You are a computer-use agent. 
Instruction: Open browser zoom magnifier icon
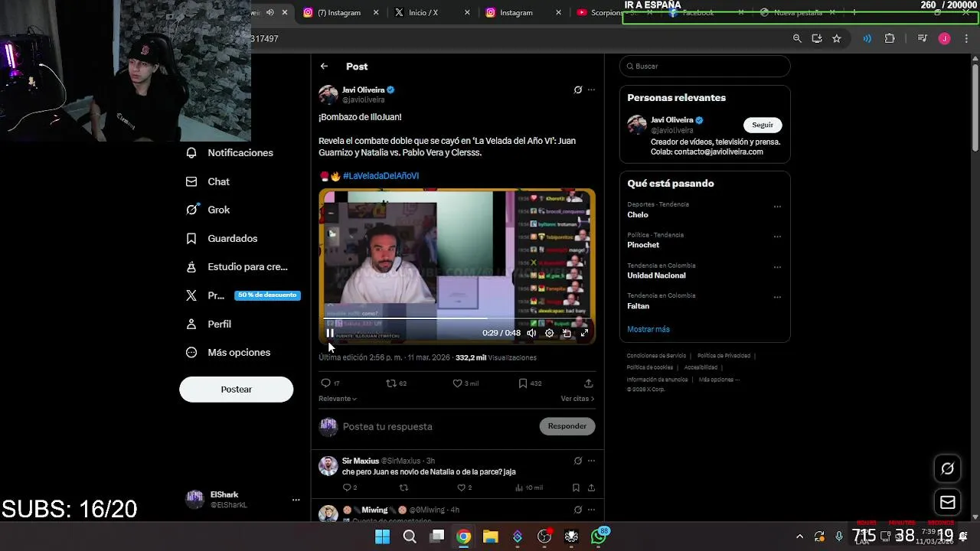(x=797, y=38)
